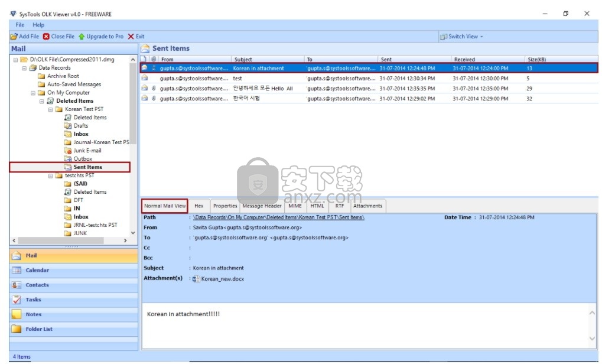Image resolution: width=602 pixels, height=364 pixels.
Task: Collapse the Korean Test PST node
Action: (x=51, y=109)
